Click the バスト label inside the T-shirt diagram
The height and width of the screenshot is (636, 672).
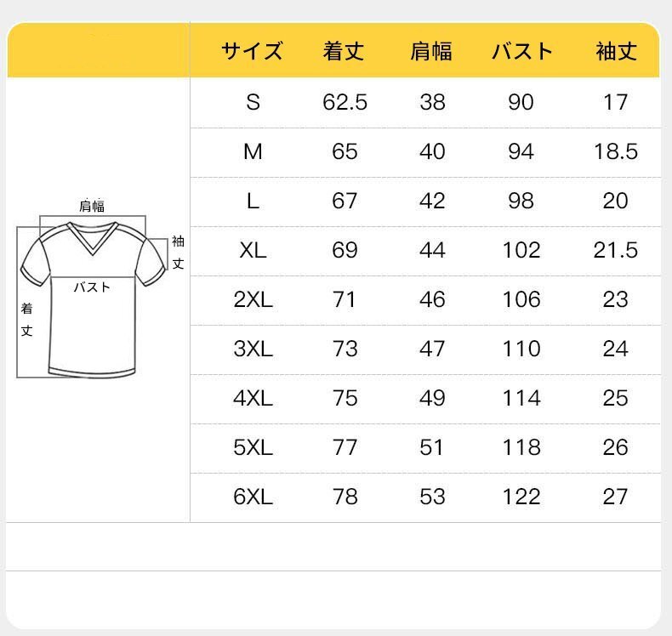click(92, 287)
